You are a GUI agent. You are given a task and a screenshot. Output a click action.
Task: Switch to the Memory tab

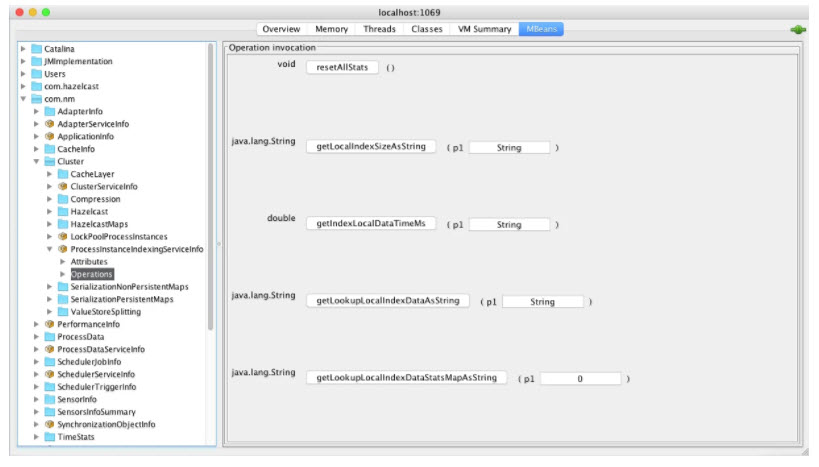tap(331, 29)
